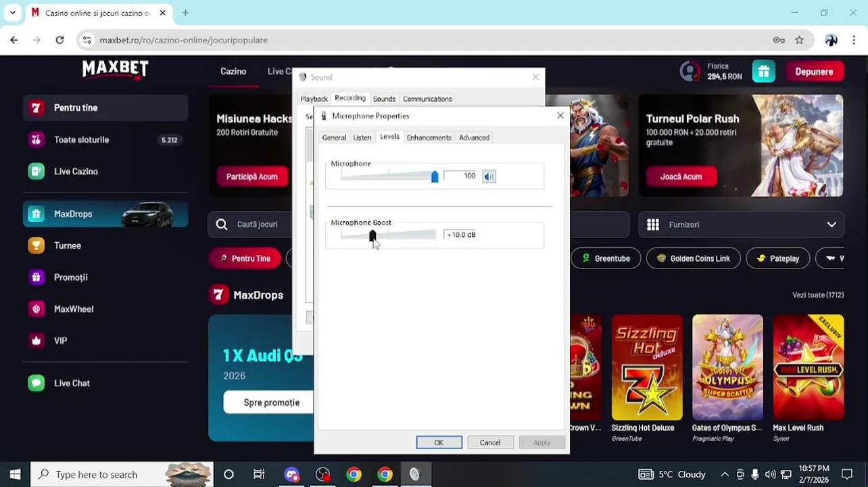Screen dimensions: 868x487
Task: View site information icon in address bar
Action: (x=87, y=40)
